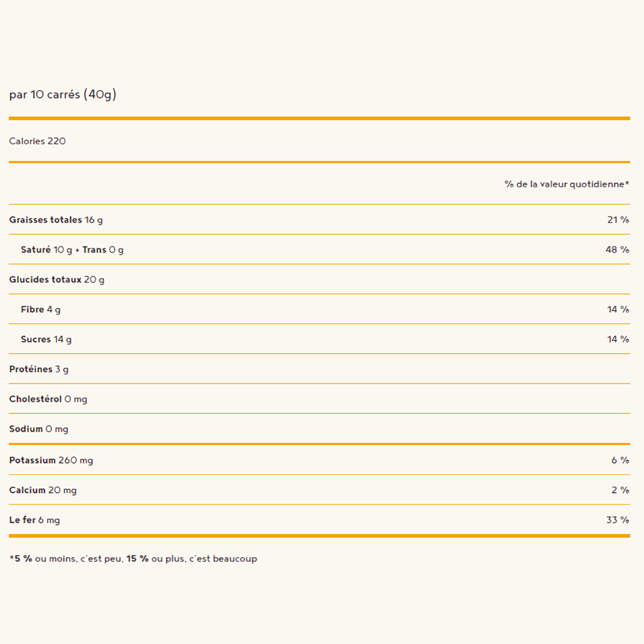
Task: Click the Sucres 14 % daily value
Action: click(x=618, y=339)
